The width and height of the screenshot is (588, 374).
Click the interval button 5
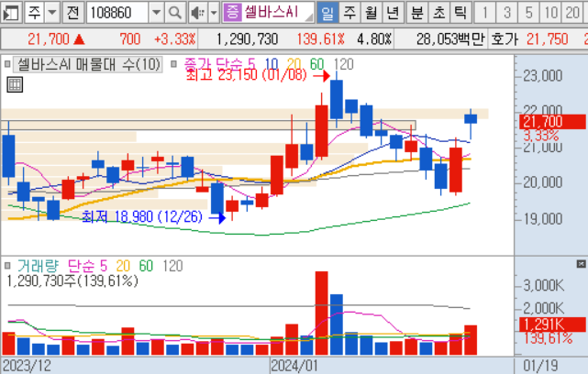[x=528, y=13]
